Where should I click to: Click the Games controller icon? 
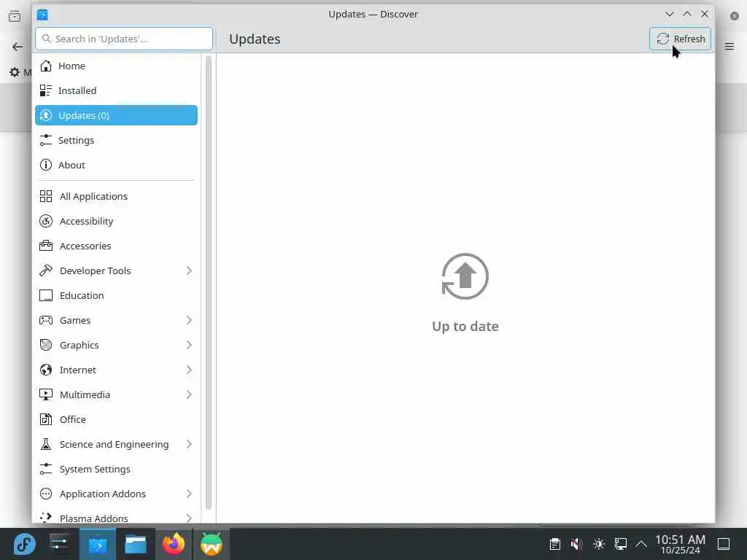pos(46,320)
